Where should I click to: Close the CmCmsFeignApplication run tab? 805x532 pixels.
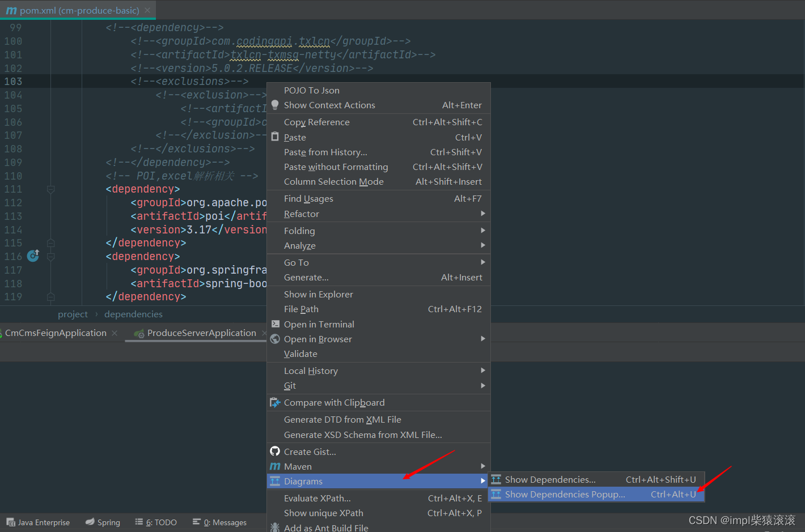[115, 333]
